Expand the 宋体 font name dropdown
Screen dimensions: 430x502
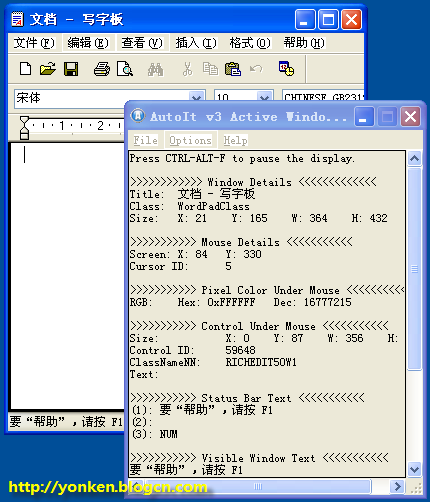tap(197, 98)
